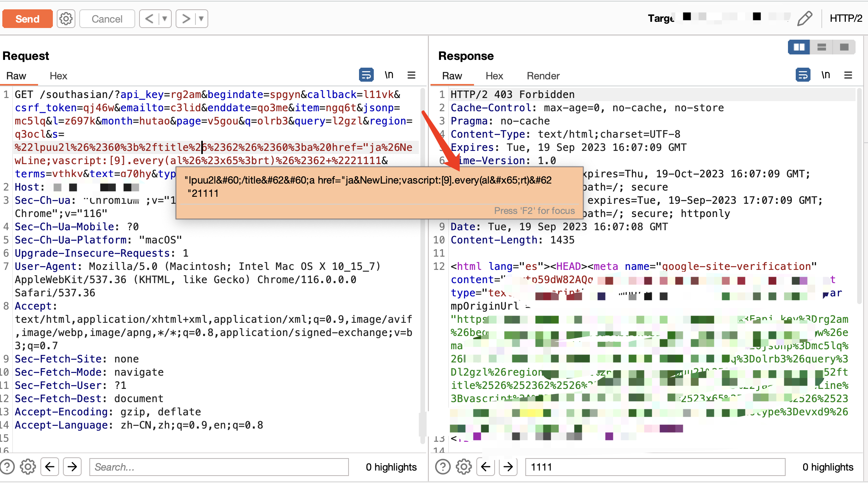The image size is (868, 483).
Task: Toggle word wrap in Request panel
Action: click(366, 75)
